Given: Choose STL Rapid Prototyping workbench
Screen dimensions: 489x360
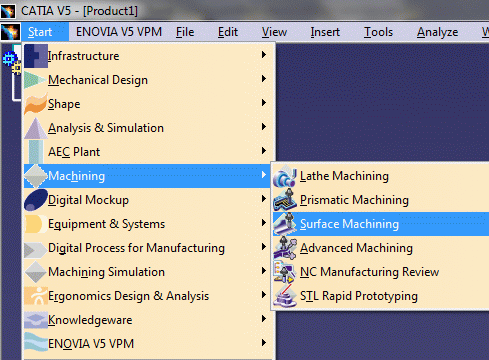Looking at the screenshot, I should 381,296.
